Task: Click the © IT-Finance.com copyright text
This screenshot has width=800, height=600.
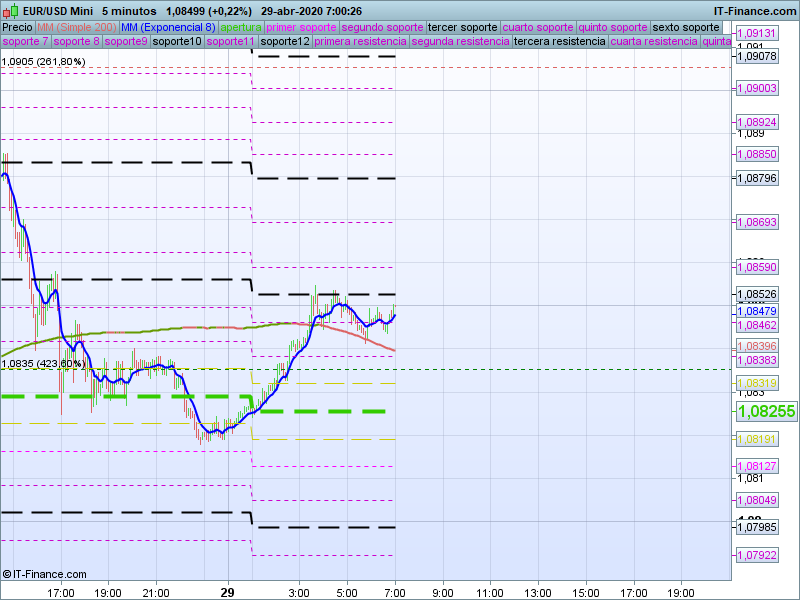Action: [x=44, y=574]
